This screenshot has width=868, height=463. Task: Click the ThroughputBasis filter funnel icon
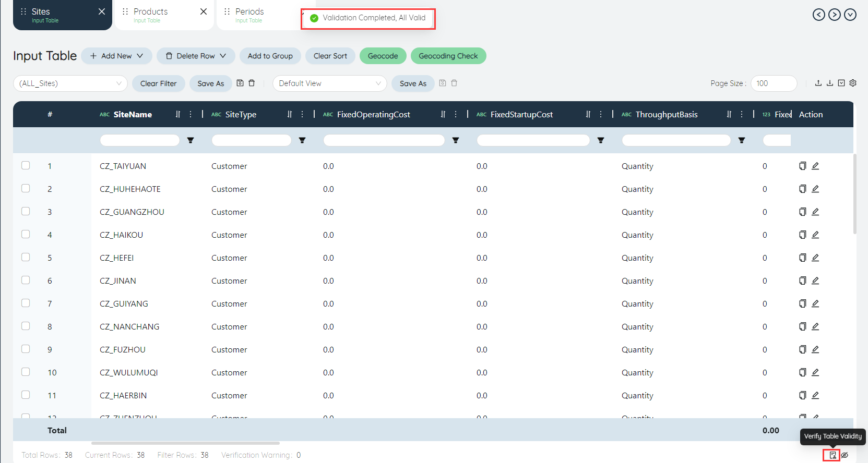(x=742, y=140)
